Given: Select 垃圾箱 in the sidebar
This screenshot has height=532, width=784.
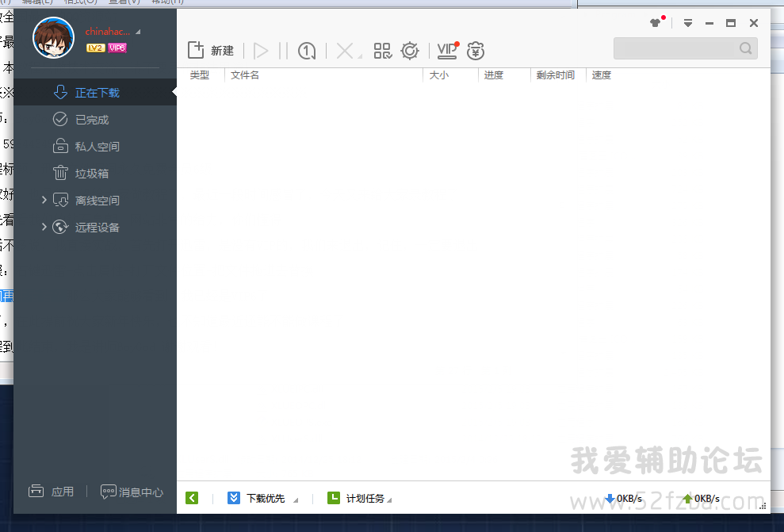Looking at the screenshot, I should pyautogui.click(x=91, y=174).
